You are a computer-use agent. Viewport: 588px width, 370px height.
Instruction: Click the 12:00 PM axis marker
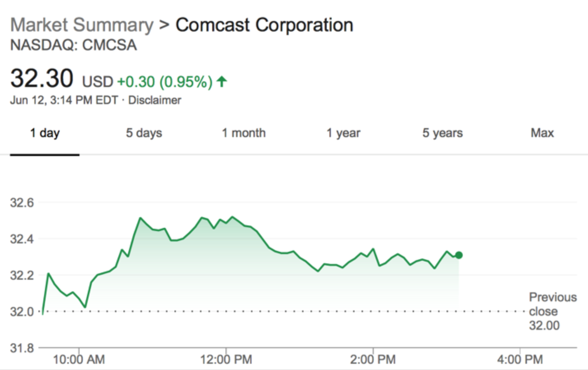click(226, 359)
